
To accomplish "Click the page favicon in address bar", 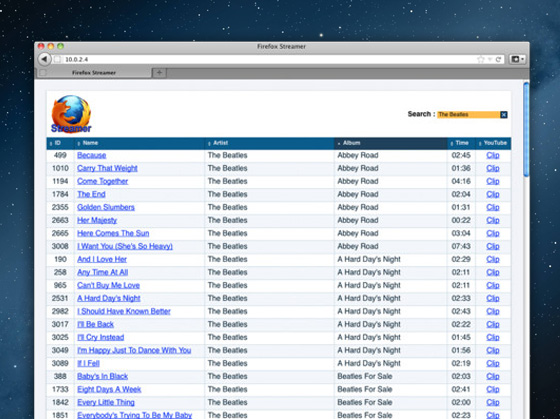I will [x=57, y=59].
